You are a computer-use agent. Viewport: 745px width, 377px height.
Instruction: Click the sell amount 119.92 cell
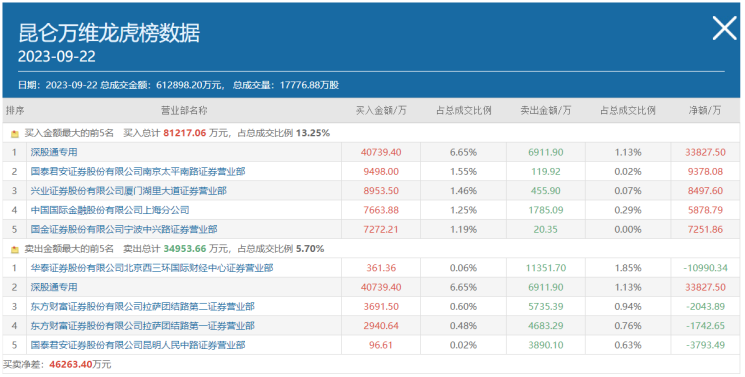click(x=545, y=171)
